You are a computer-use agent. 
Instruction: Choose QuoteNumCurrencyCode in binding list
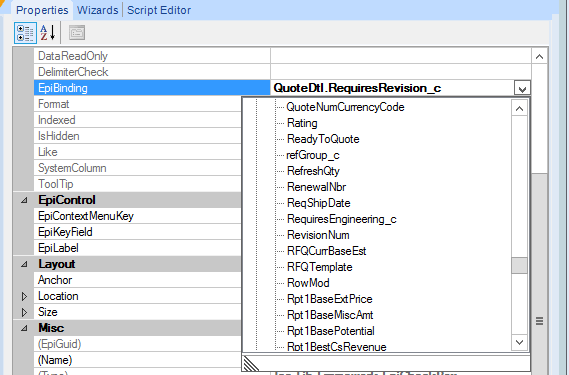pos(345,107)
